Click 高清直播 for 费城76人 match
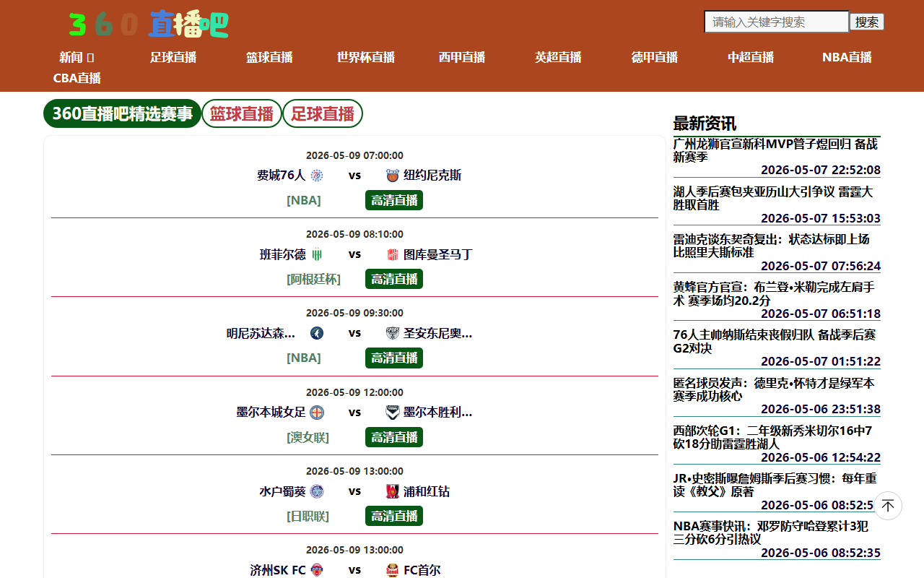The width and height of the screenshot is (924, 578). click(x=394, y=200)
